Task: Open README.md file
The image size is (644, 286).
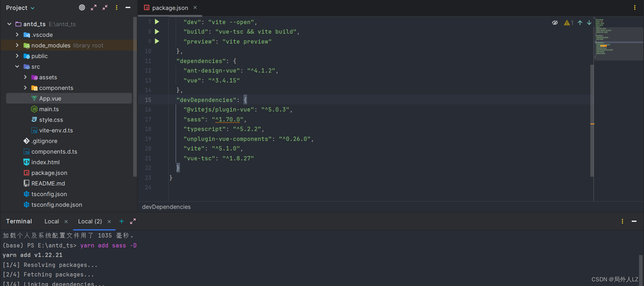Action: click(48, 183)
